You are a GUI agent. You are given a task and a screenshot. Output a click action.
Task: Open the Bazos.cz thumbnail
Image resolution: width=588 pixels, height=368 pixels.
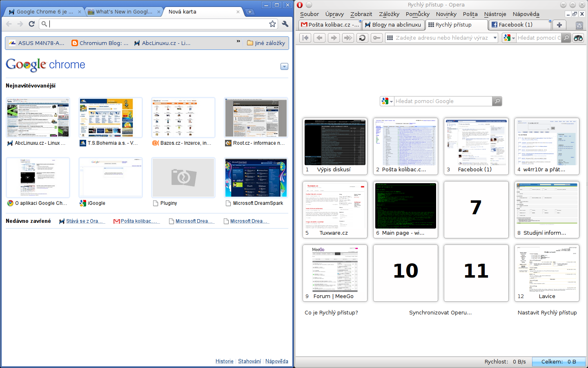pos(183,117)
